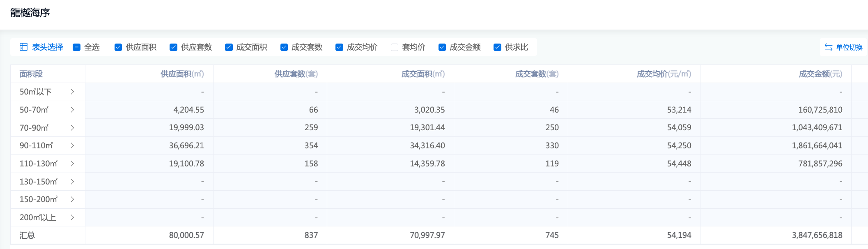The image size is (868, 249).
Task: Click the 19,301.44 transaction area cell
Action: click(x=427, y=128)
